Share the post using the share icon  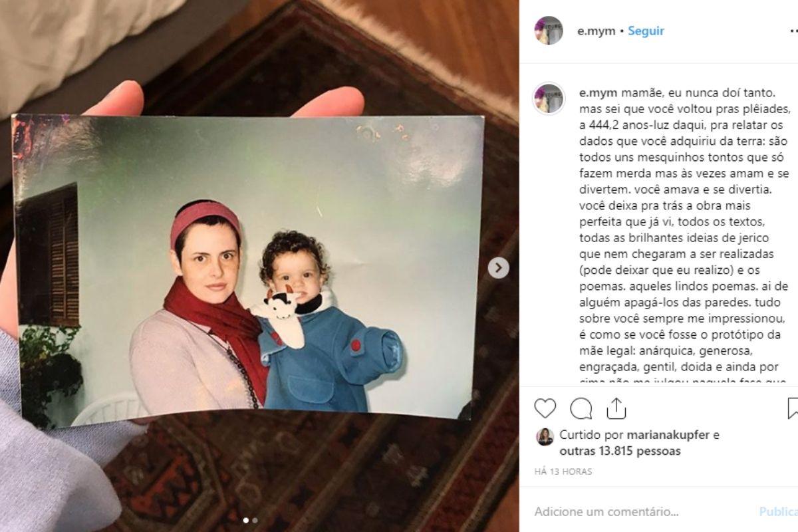coord(616,408)
